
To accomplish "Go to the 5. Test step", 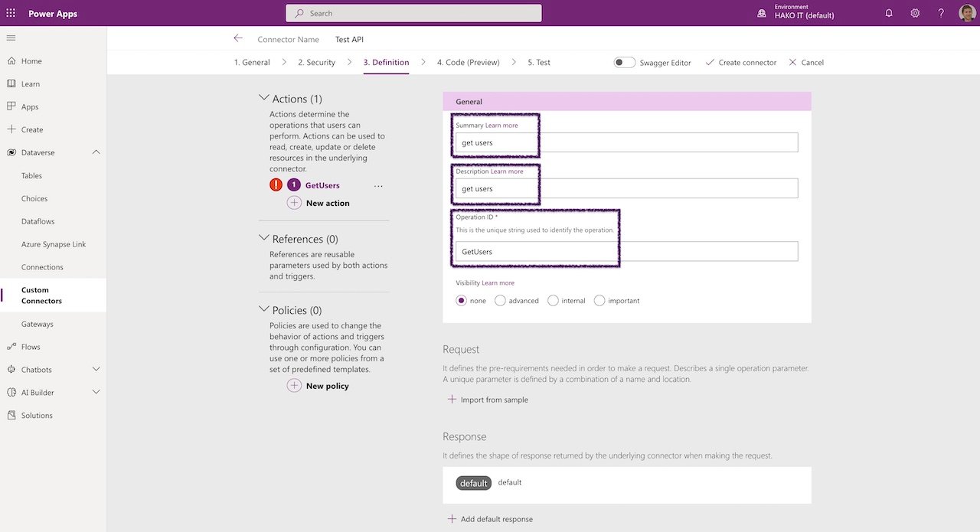I will (539, 62).
